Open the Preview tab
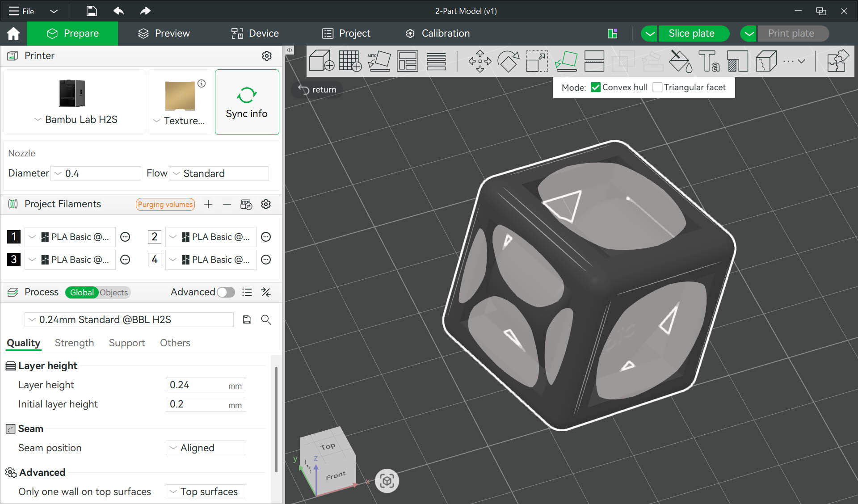 point(164,34)
